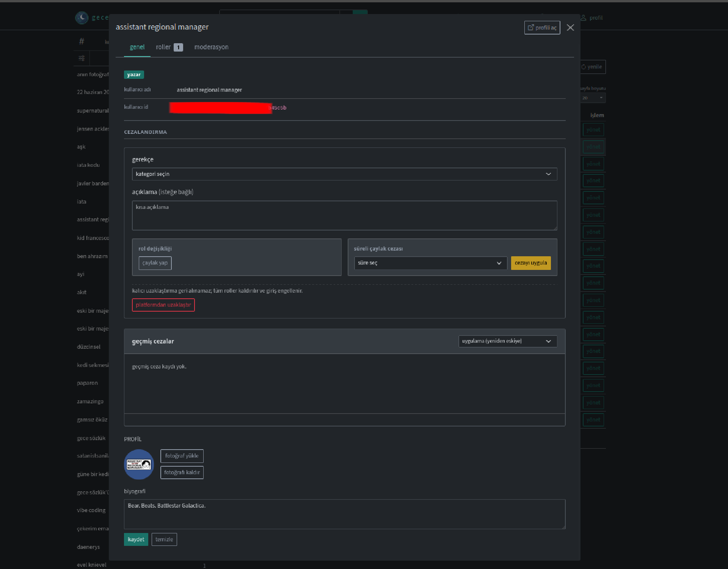Click the 'çaylak yap' button
Screen dimensions: 728x569
pyautogui.click(x=155, y=263)
